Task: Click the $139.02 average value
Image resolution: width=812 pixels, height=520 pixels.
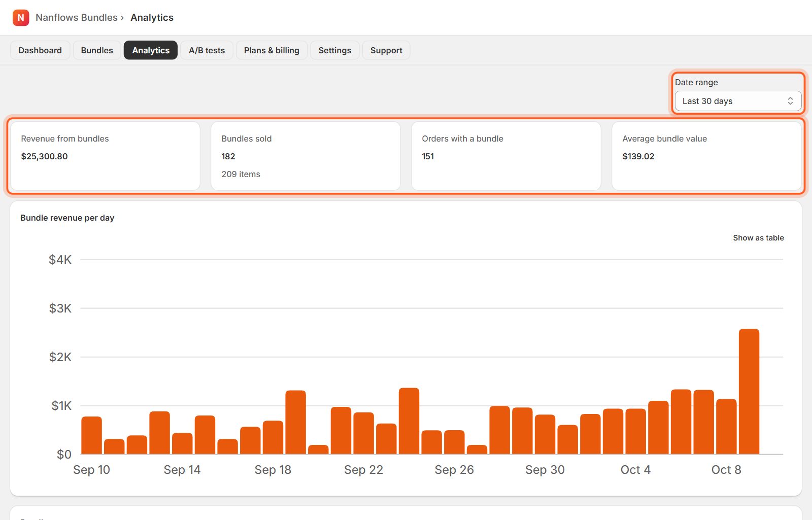Action: [638, 156]
